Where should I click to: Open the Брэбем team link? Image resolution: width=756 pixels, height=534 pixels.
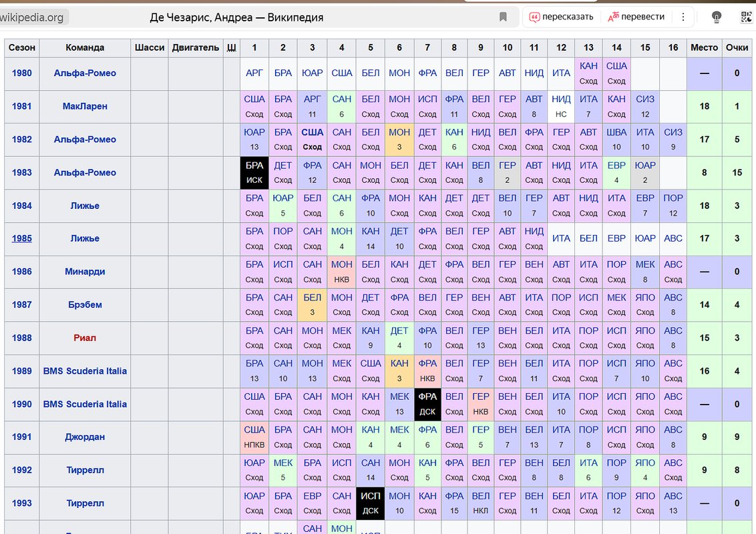point(85,305)
